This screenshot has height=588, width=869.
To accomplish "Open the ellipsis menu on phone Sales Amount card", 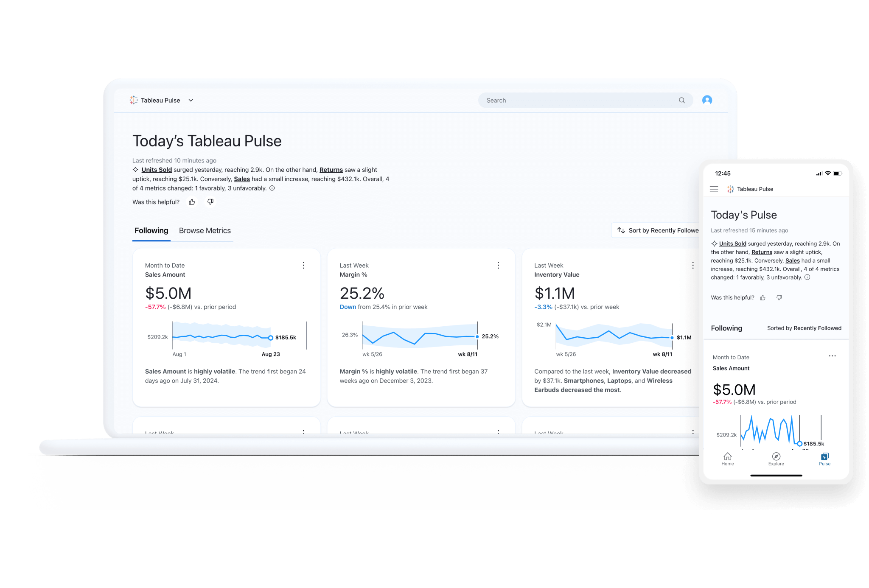I will [832, 356].
